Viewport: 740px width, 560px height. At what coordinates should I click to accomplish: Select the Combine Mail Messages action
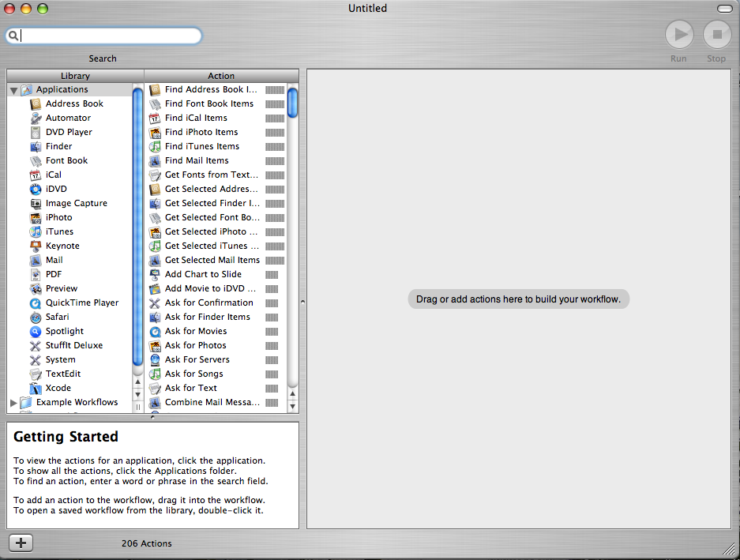coord(216,402)
